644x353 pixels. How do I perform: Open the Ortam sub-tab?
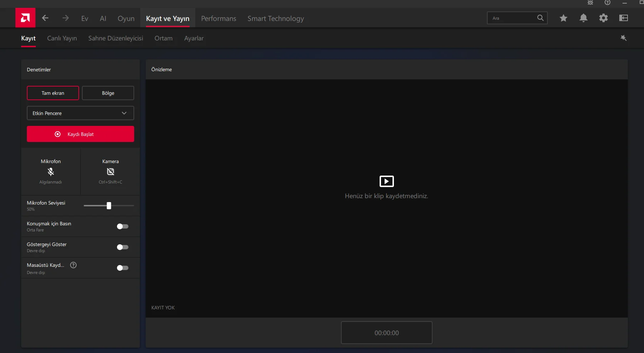[164, 38]
